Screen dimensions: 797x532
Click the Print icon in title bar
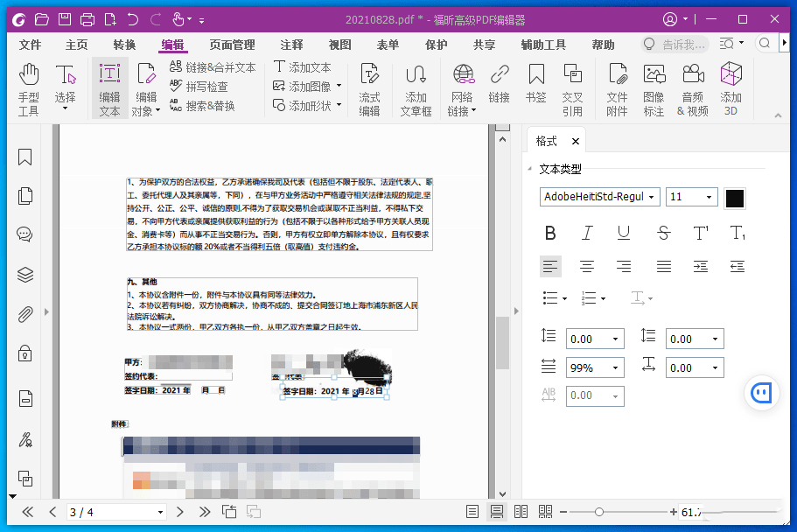tap(87, 20)
